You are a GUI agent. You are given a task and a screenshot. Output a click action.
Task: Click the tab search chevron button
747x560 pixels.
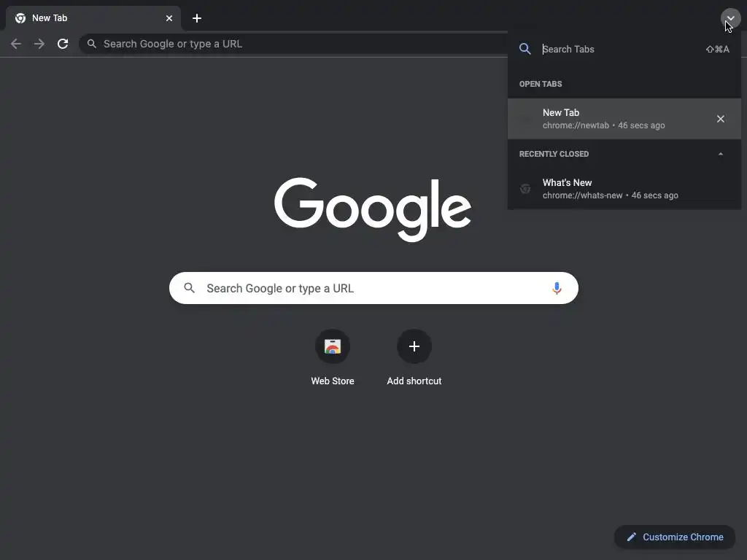click(x=730, y=18)
